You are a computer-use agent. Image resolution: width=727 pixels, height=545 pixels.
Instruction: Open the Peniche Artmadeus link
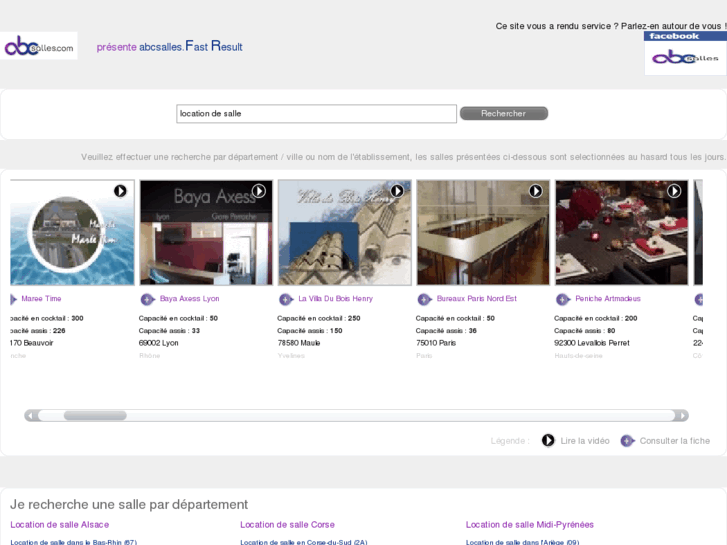point(607,299)
